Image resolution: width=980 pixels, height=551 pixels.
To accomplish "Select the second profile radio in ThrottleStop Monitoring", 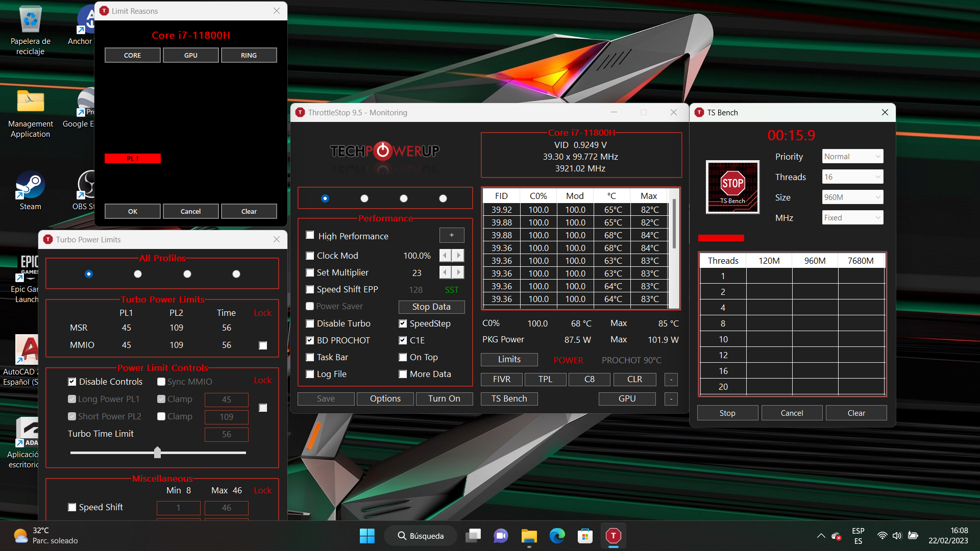I will (x=364, y=198).
